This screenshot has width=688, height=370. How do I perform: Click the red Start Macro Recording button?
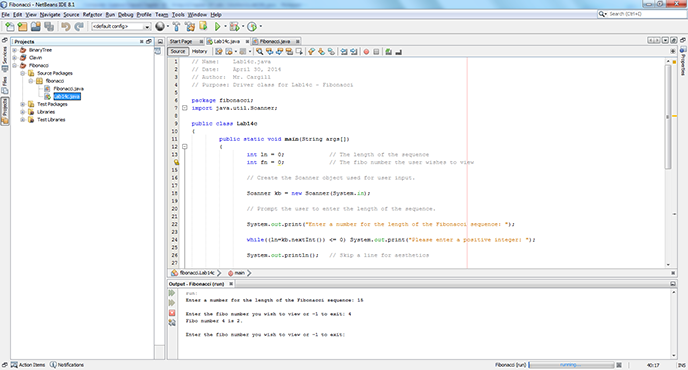366,52
